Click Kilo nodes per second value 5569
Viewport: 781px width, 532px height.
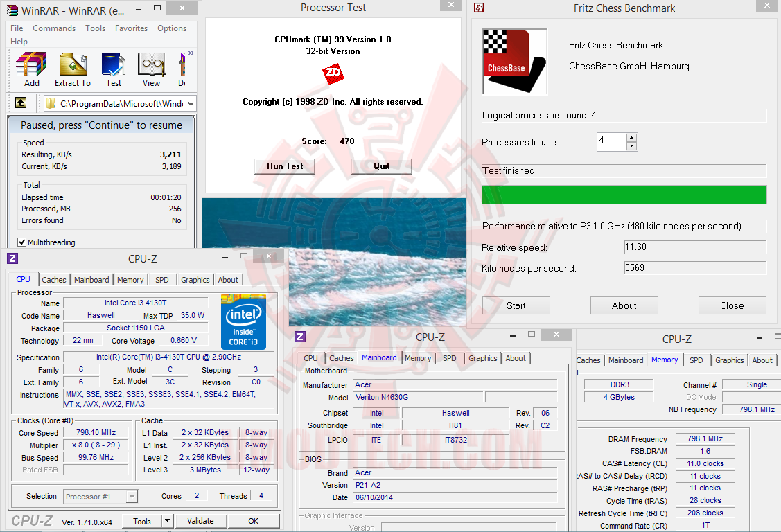click(695, 268)
